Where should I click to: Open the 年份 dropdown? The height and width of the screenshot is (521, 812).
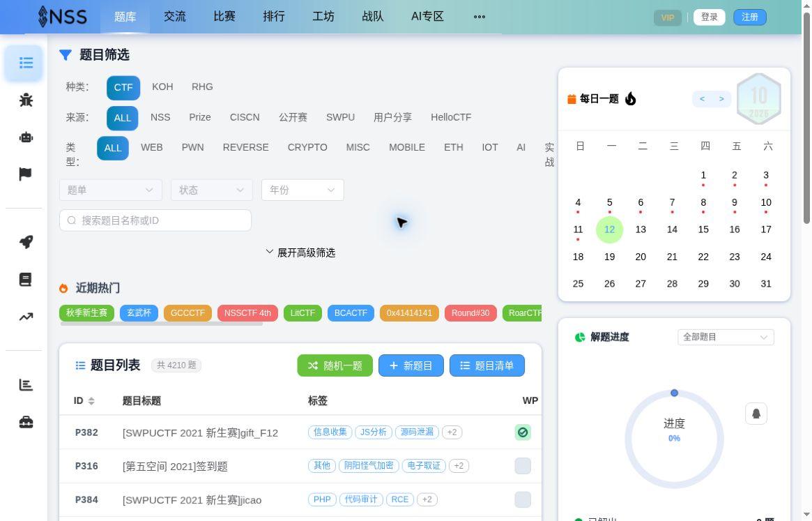tap(302, 190)
